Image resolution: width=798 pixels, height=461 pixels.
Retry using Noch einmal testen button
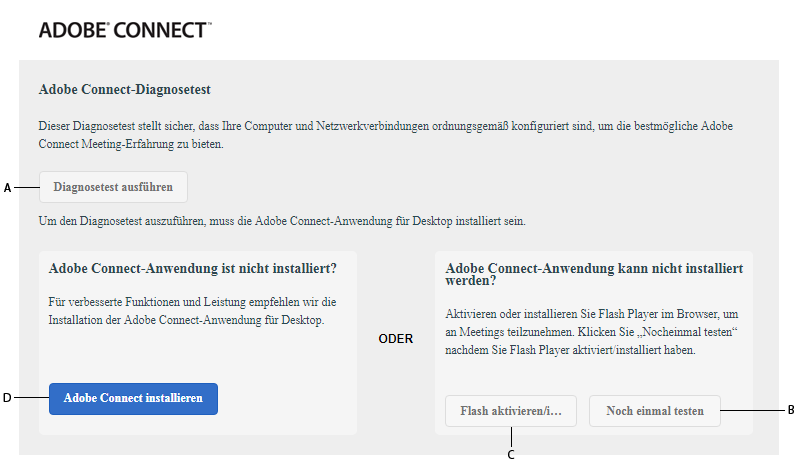point(655,411)
